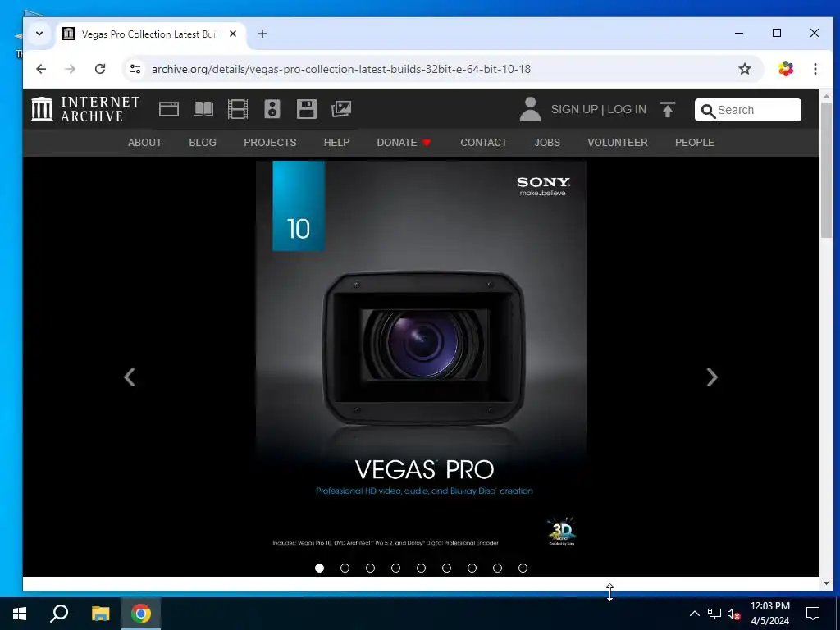
Task: Click the upload arrow icon
Action: click(668, 109)
